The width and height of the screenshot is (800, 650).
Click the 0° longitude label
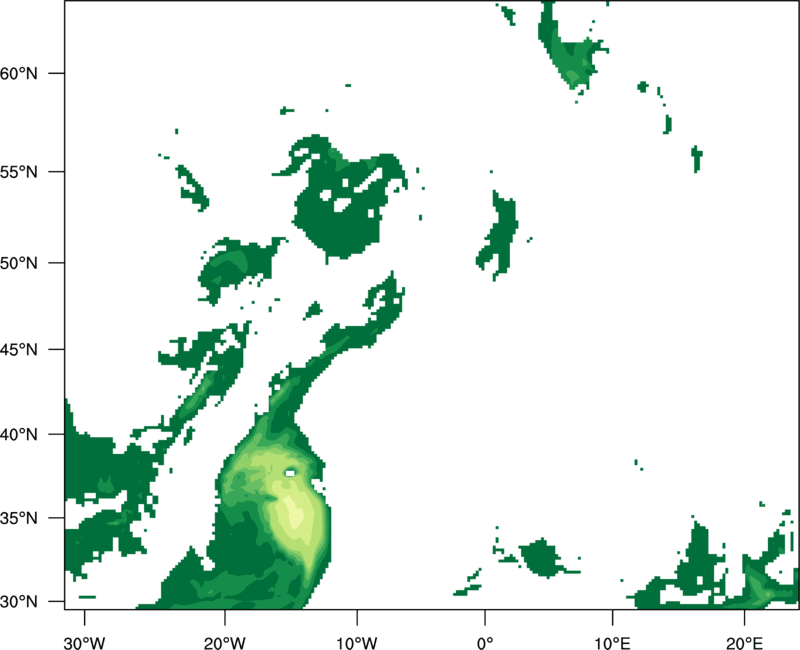click(x=485, y=643)
